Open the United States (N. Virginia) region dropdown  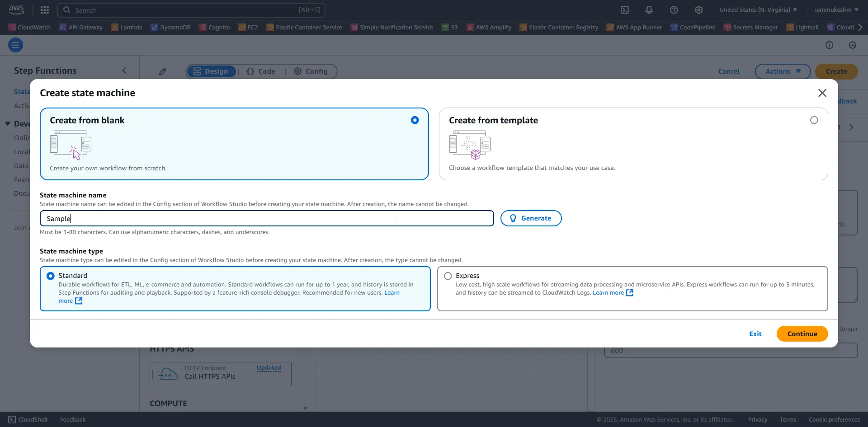(x=758, y=10)
